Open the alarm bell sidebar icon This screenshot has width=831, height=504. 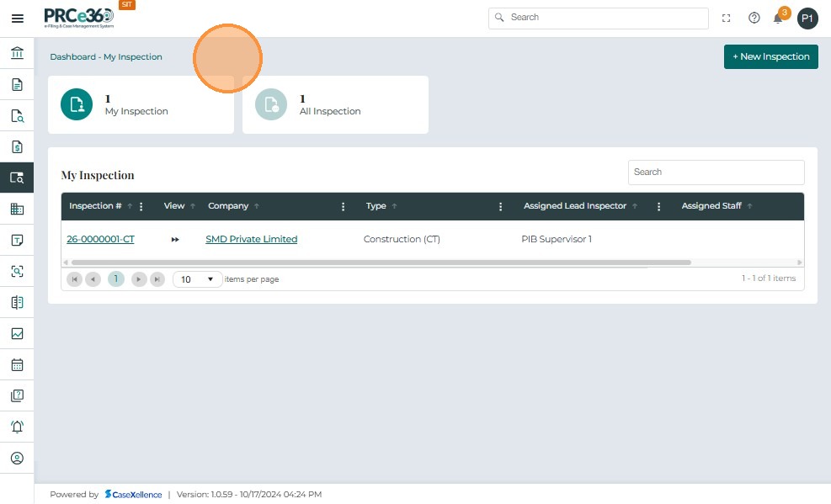(x=17, y=427)
